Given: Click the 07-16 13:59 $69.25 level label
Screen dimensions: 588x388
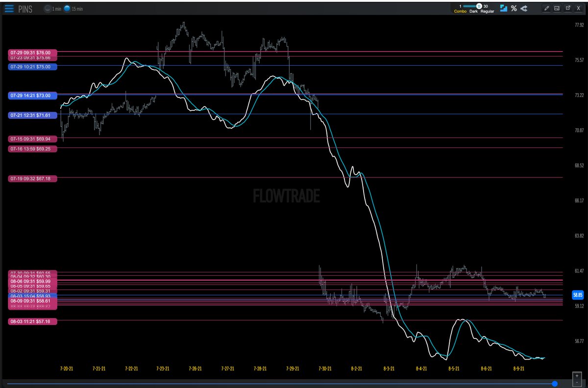Looking at the screenshot, I should (33, 148).
